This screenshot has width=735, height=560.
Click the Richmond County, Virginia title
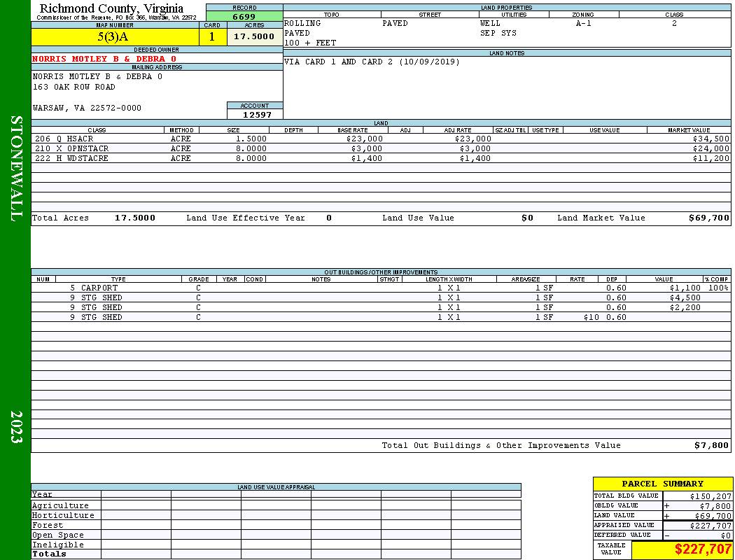(x=111, y=8)
